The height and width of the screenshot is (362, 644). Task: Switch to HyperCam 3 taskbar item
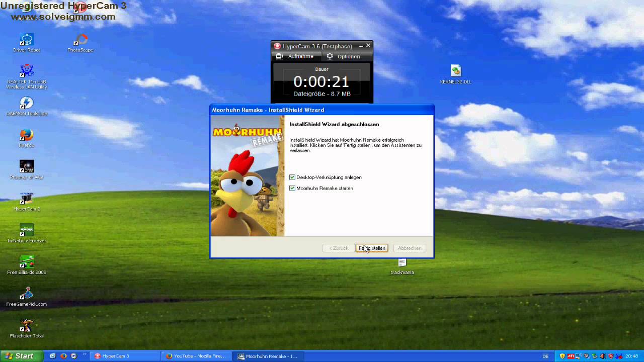coord(126,356)
